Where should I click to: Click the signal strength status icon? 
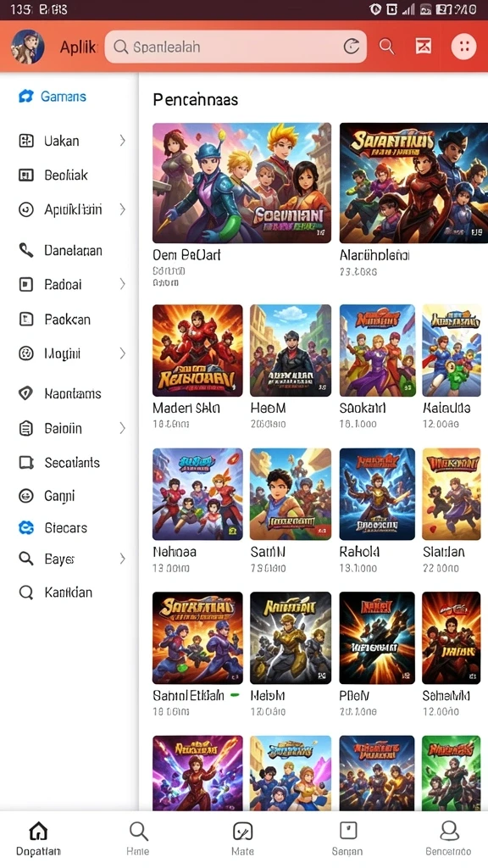click(408, 9)
